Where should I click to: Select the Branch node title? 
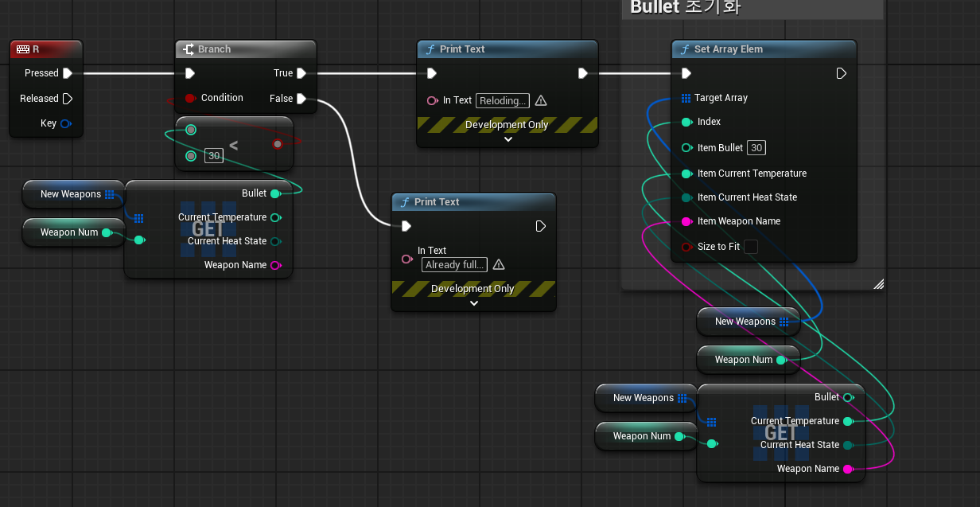[x=214, y=49]
